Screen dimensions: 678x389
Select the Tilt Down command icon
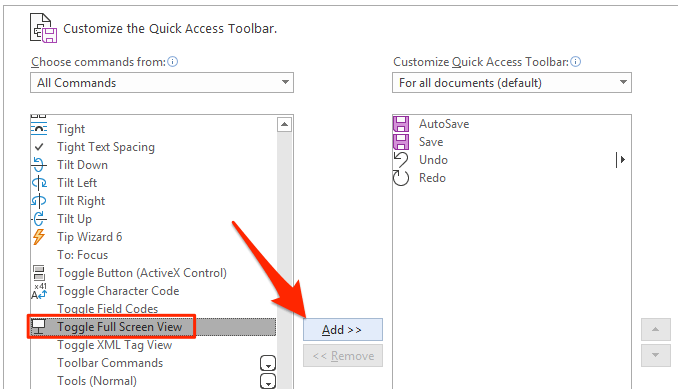(39, 165)
